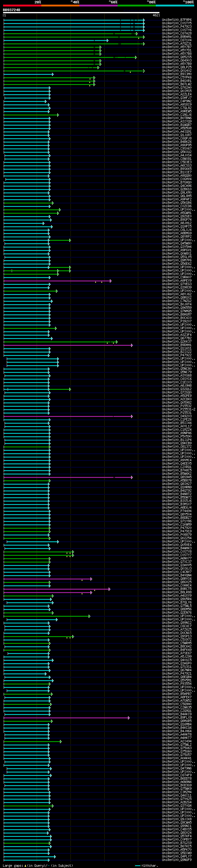Image resolution: width=197 pixels, height=868 pixels.
Task: Click the label UniRef100_Q8LP25
Action: (x=177, y=67)
